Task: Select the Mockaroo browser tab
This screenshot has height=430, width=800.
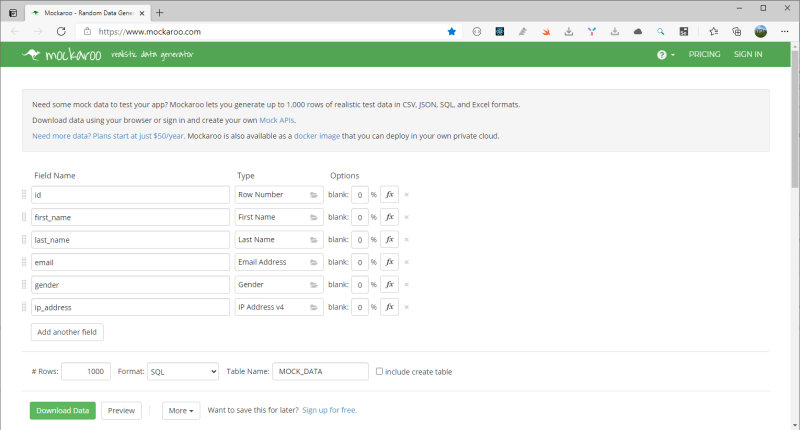Action: (x=87, y=13)
